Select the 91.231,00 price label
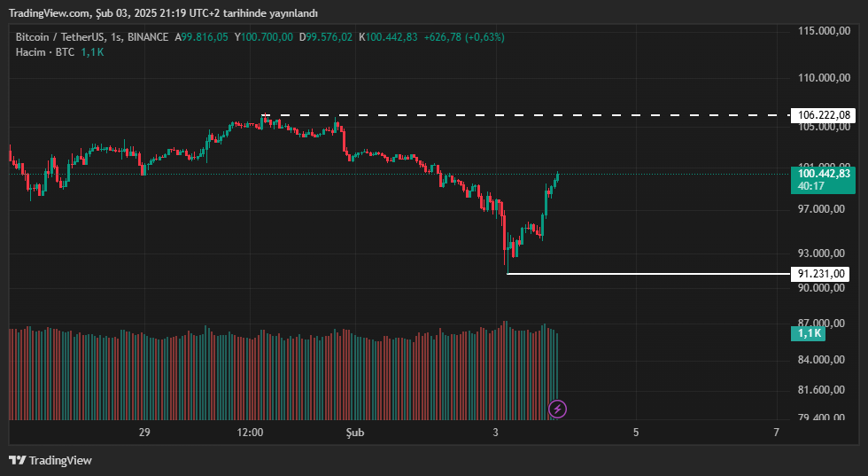The width and height of the screenshot is (868, 476). [x=820, y=274]
